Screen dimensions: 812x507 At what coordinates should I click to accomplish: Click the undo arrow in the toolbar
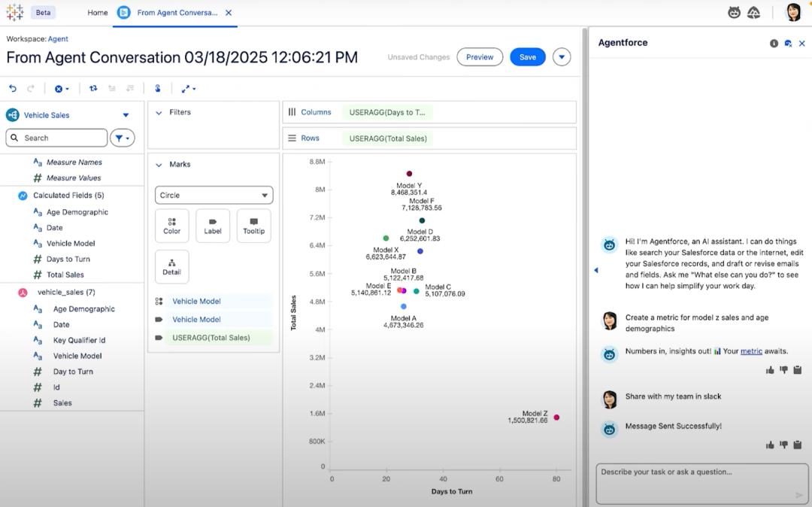13,89
